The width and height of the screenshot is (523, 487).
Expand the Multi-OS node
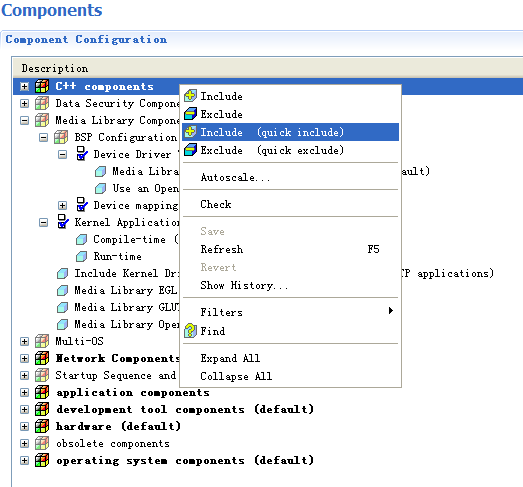[x=24, y=342]
